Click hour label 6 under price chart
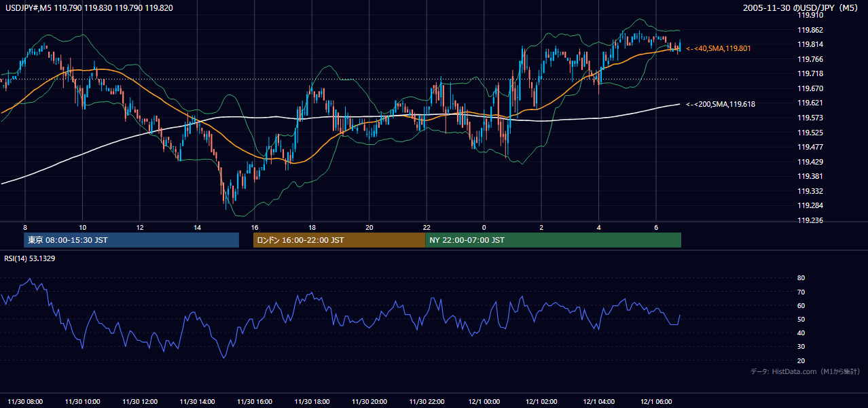The image size is (868, 408). coord(656,227)
